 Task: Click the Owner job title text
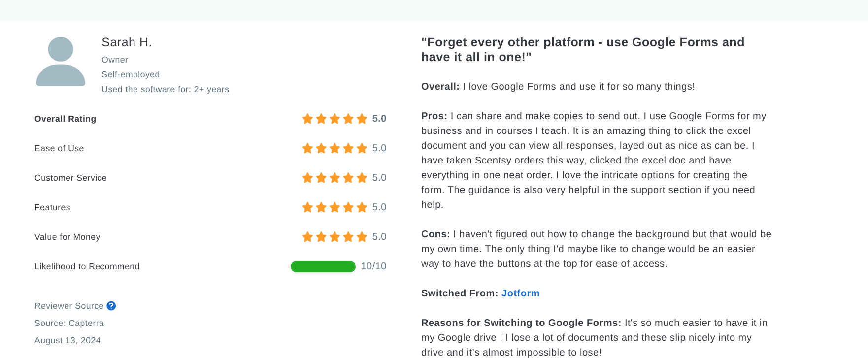[x=115, y=60]
